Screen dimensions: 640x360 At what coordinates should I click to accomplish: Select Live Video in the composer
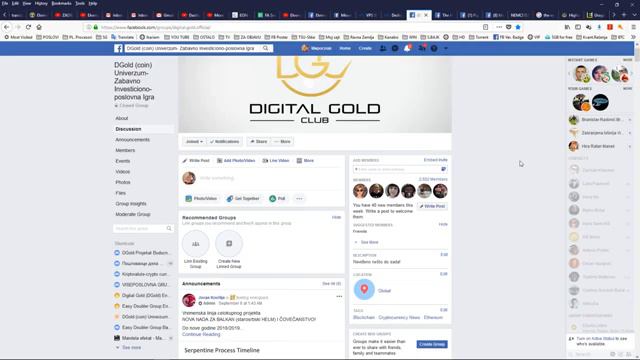276,161
